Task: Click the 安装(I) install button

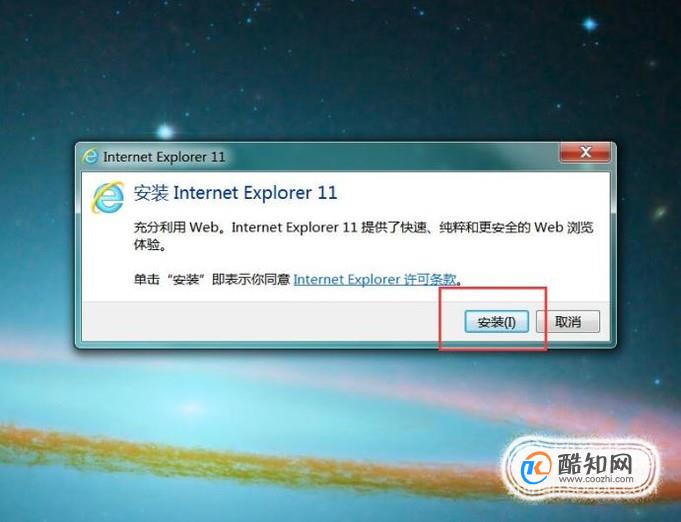Action: pyautogui.click(x=496, y=322)
